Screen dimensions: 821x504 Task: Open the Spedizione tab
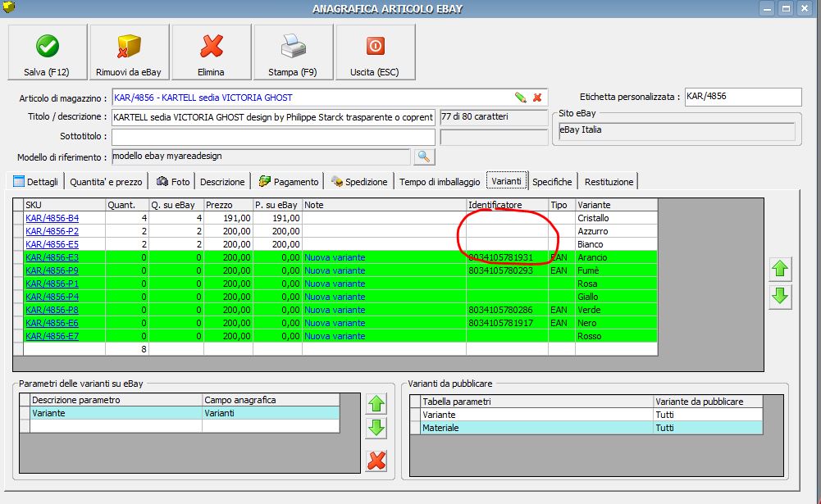click(x=359, y=181)
